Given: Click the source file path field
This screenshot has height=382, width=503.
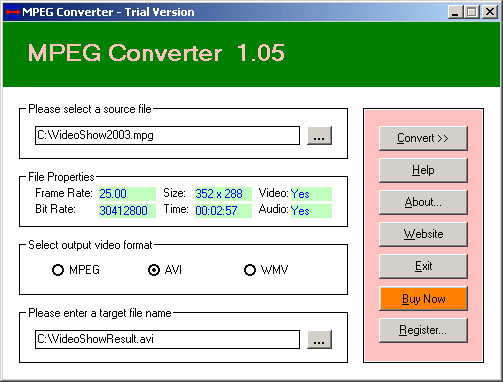Looking at the screenshot, I should 167,135.
